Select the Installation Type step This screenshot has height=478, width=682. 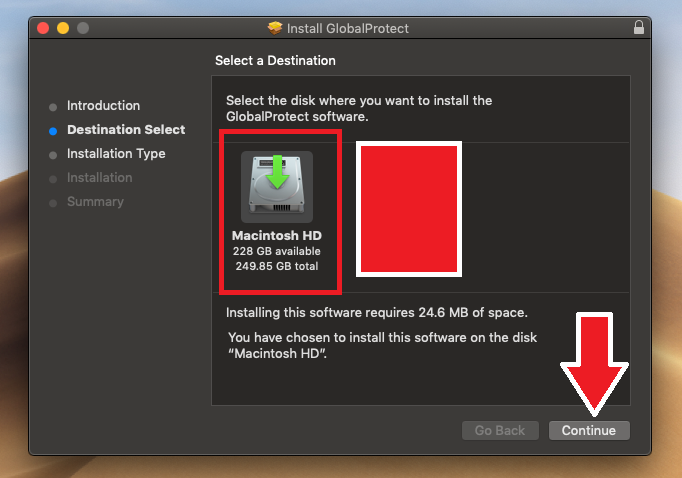pos(116,154)
